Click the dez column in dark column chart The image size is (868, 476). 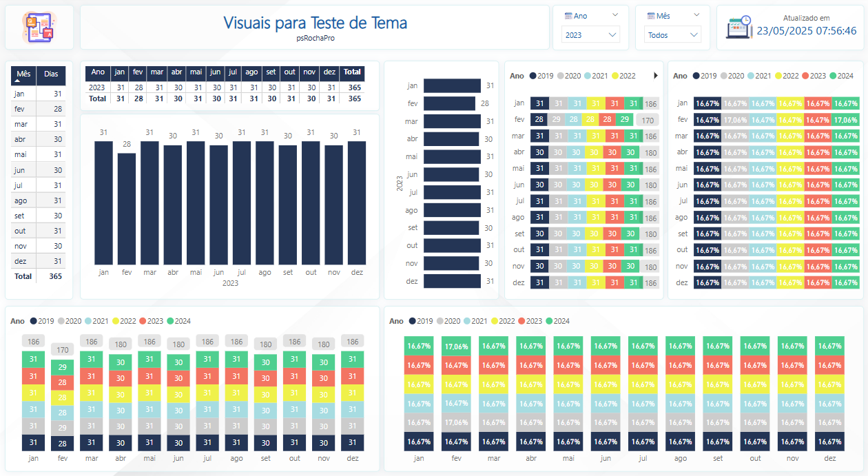(357, 203)
